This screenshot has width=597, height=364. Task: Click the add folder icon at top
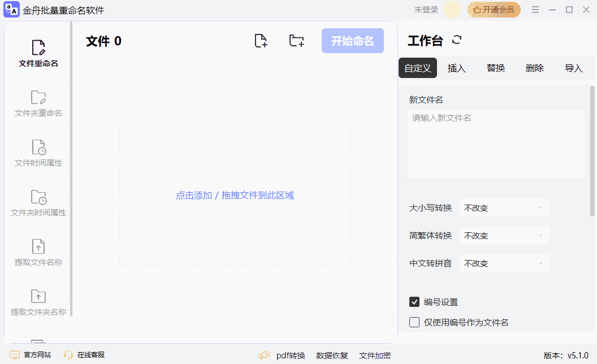tap(296, 40)
